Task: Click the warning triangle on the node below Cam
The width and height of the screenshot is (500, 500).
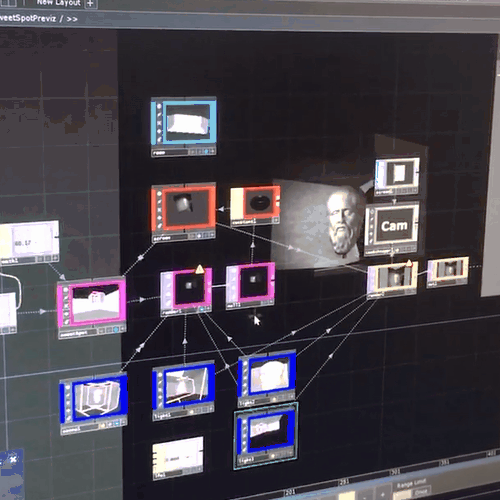Action: [x=409, y=264]
